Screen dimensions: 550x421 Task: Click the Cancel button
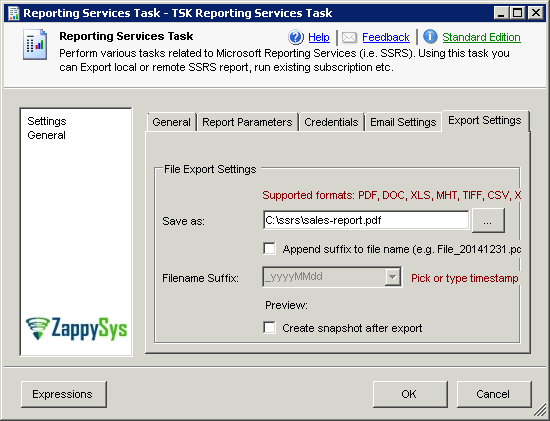click(x=494, y=394)
